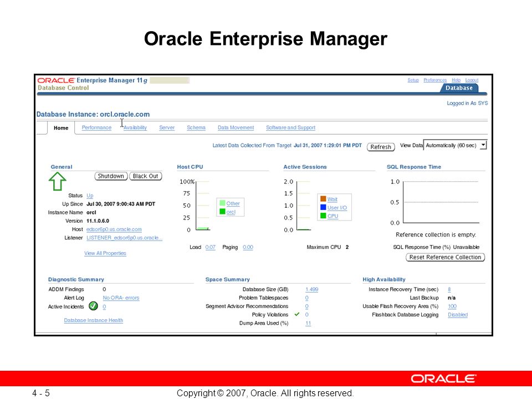This screenshot has width=532, height=399.
Task: Go to the Server tab
Action: (x=167, y=127)
